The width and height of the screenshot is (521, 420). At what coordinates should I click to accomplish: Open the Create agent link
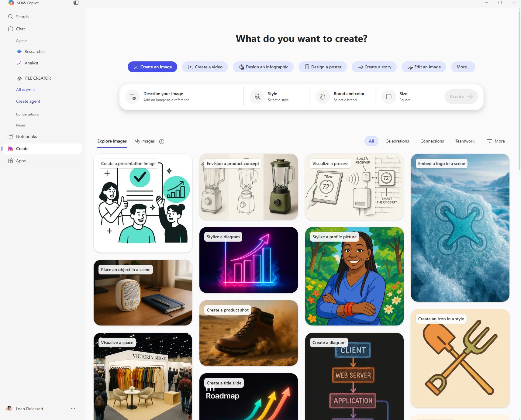pos(28,101)
